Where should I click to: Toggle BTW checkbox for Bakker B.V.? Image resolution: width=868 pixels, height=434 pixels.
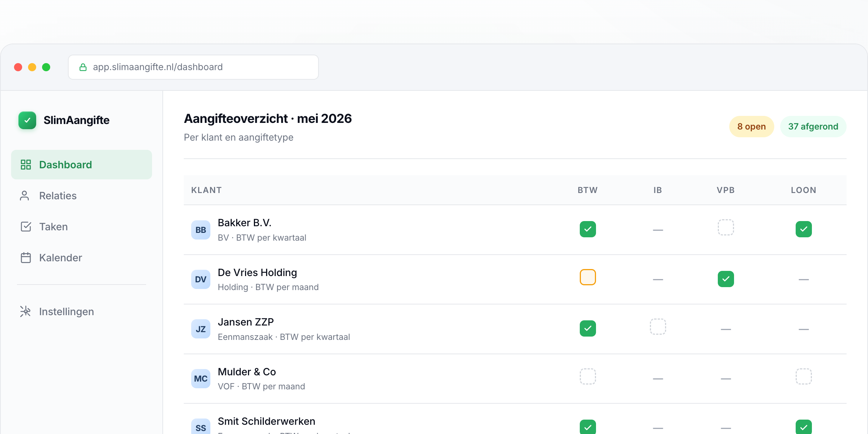(x=588, y=229)
